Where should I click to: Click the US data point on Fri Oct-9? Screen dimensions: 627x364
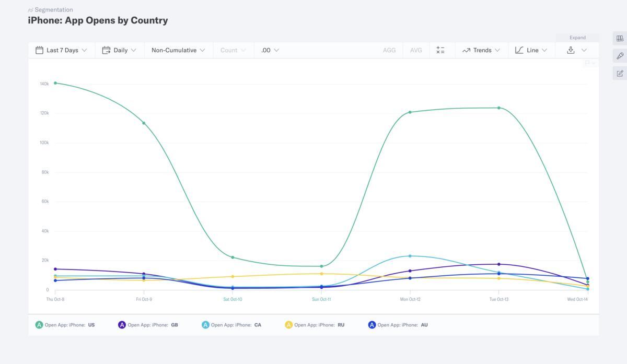coord(144,123)
